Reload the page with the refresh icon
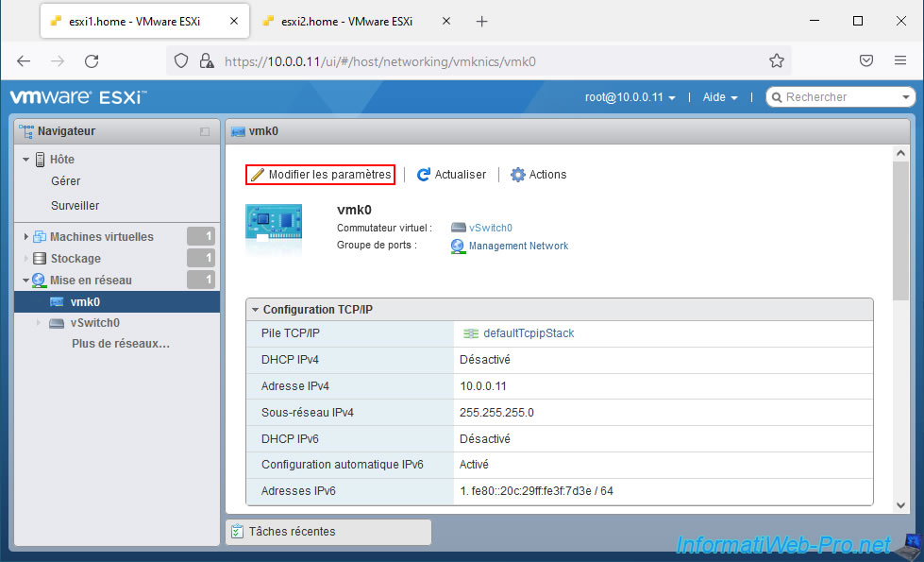Image resolution: width=924 pixels, height=562 pixels. pyautogui.click(x=92, y=61)
